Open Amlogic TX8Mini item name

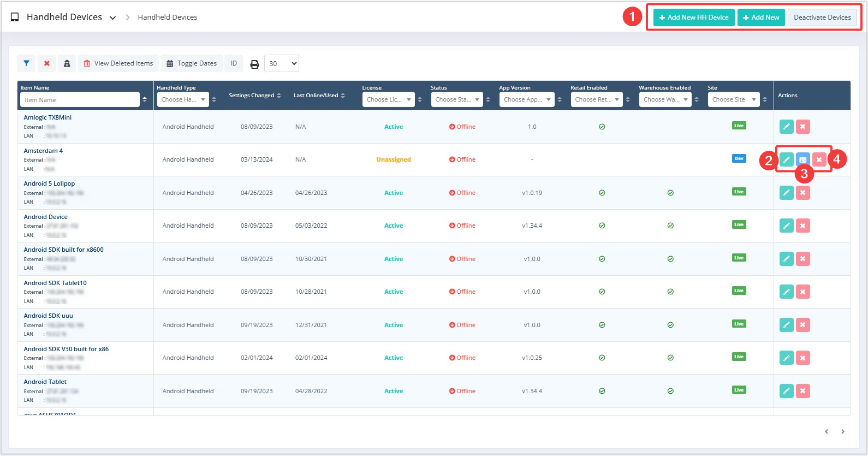click(x=47, y=117)
